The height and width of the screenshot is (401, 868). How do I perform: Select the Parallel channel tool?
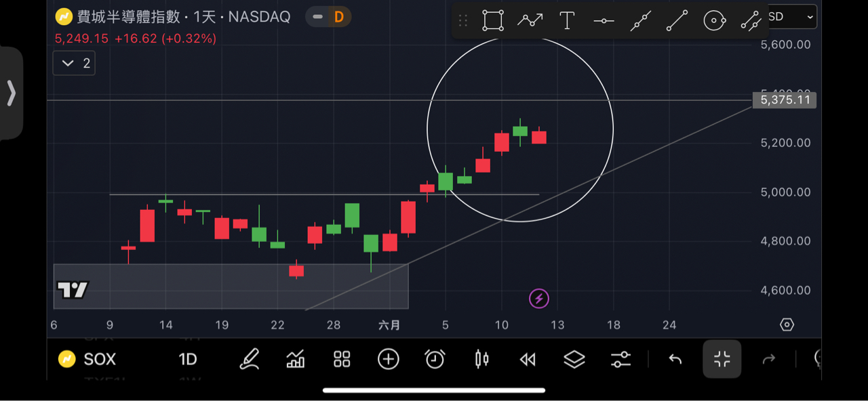[x=751, y=21]
